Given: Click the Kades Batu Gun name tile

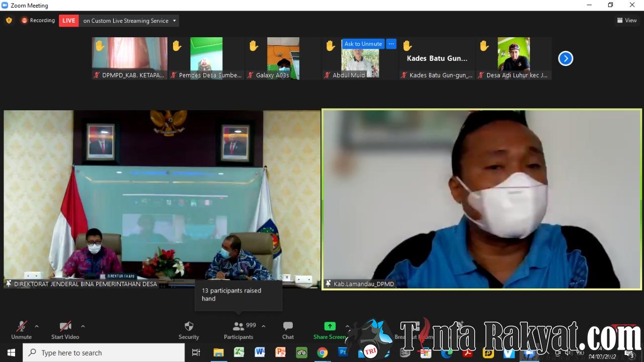Looking at the screenshot, I should point(437,58).
